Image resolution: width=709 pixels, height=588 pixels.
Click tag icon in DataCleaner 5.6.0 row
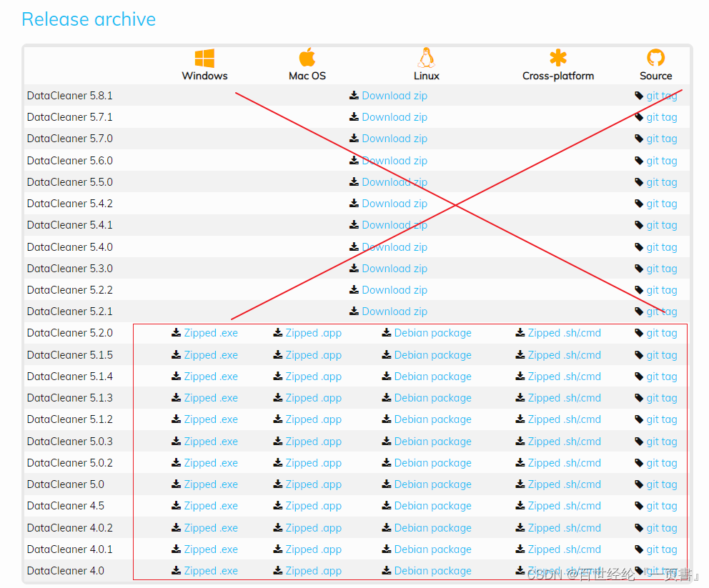639,161
